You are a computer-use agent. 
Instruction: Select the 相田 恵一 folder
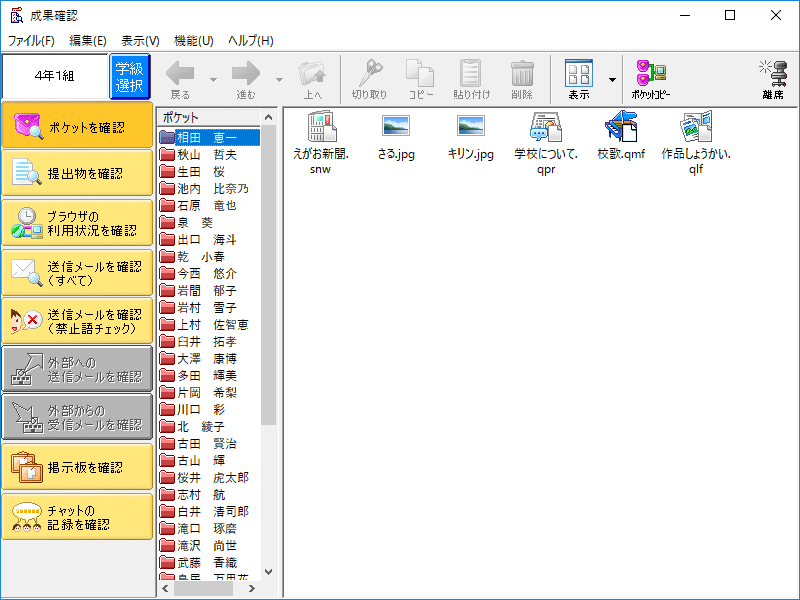pyautogui.click(x=209, y=137)
